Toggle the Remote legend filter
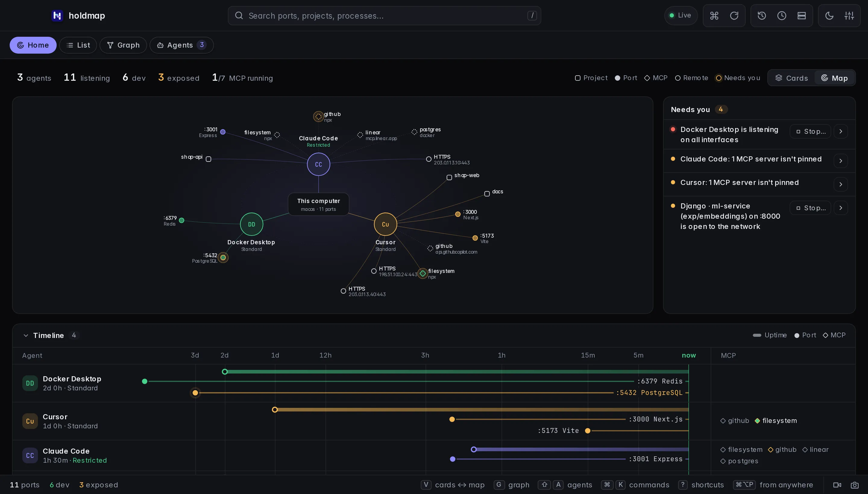Image resolution: width=868 pixels, height=494 pixels. [691, 78]
